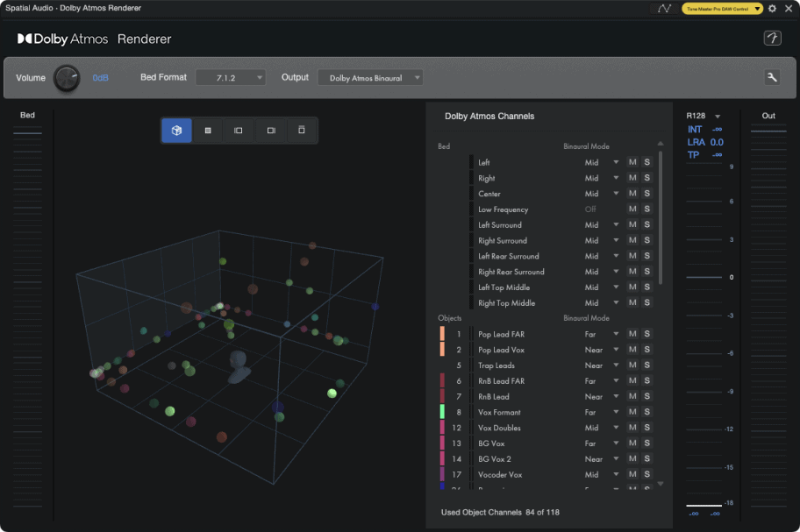Screen dimensions: 800x532
Task: Click the Fender logo icon
Action: pyautogui.click(x=772, y=39)
